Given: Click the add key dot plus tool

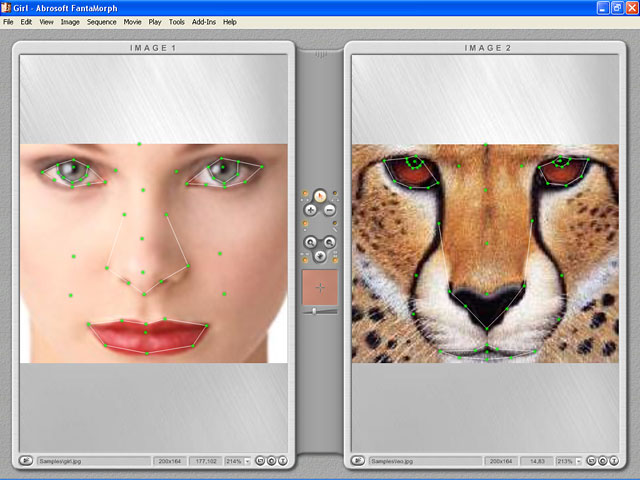Looking at the screenshot, I should (x=310, y=211).
